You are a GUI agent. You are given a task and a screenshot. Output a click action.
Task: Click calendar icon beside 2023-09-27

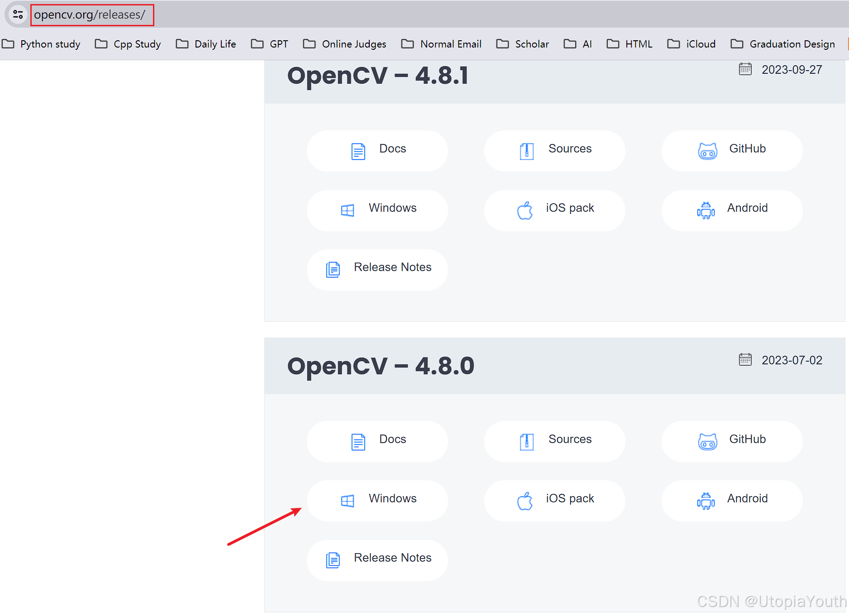coord(745,69)
